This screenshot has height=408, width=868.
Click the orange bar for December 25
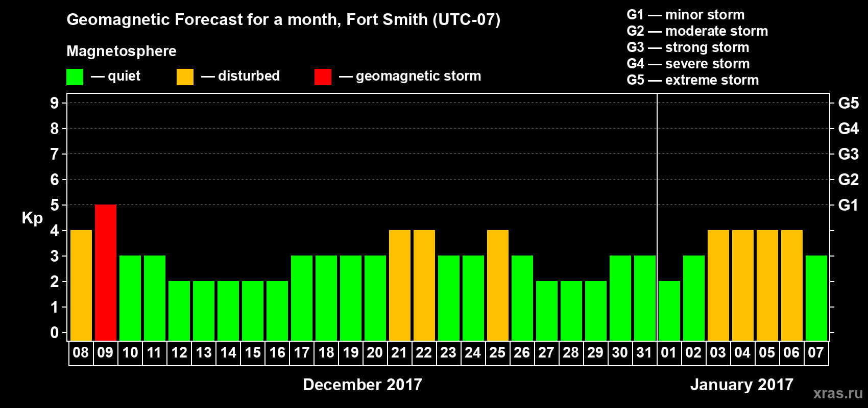tap(498, 285)
